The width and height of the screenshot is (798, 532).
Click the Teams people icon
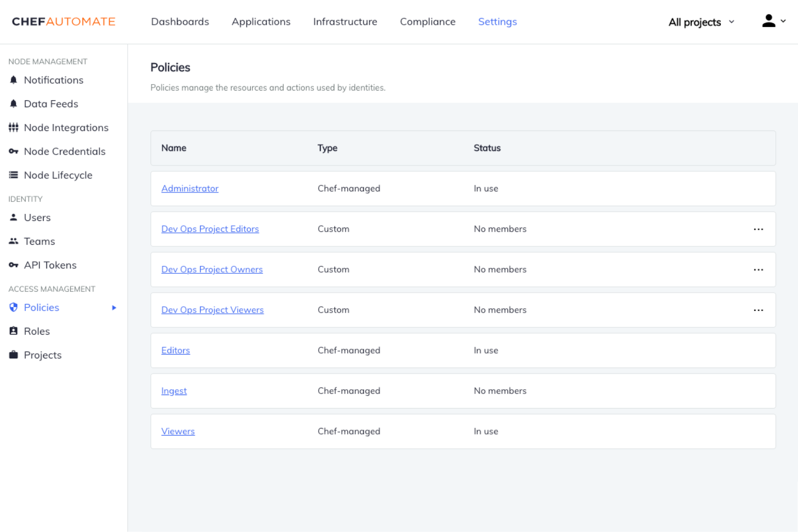[x=13, y=241]
